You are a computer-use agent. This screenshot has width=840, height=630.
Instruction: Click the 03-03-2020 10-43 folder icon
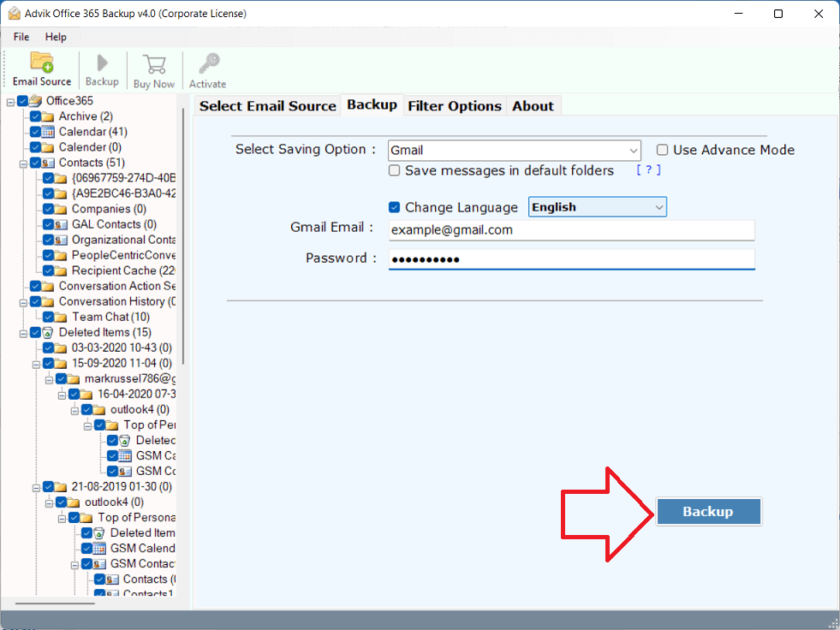coord(61,348)
